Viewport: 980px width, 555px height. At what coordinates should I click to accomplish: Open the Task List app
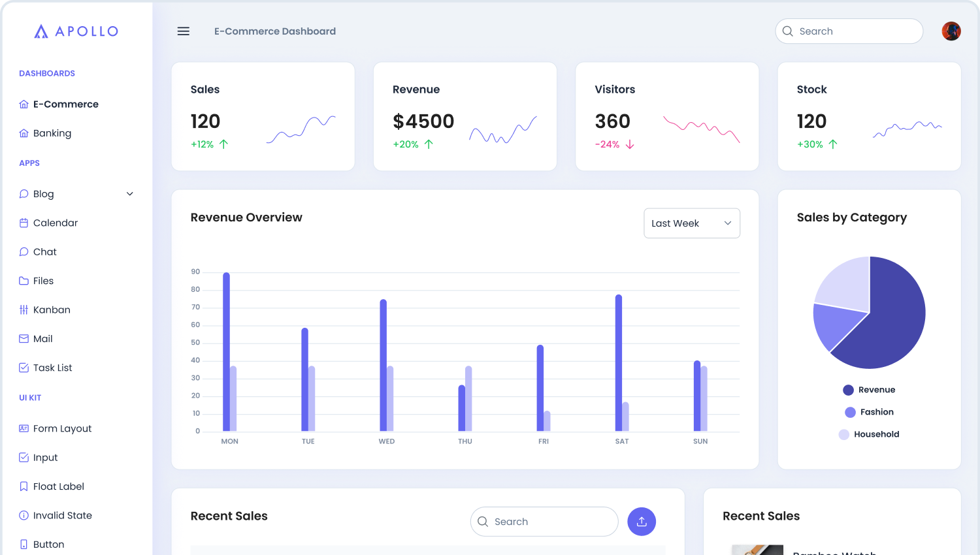(52, 368)
